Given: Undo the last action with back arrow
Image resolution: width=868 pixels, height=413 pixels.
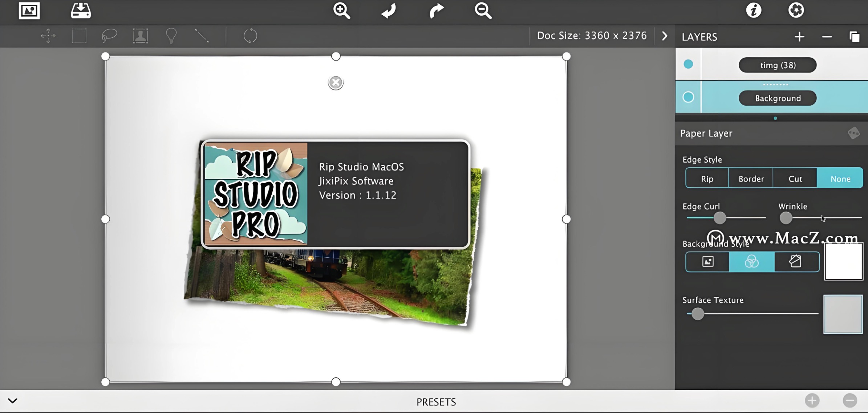Looking at the screenshot, I should tap(388, 11).
